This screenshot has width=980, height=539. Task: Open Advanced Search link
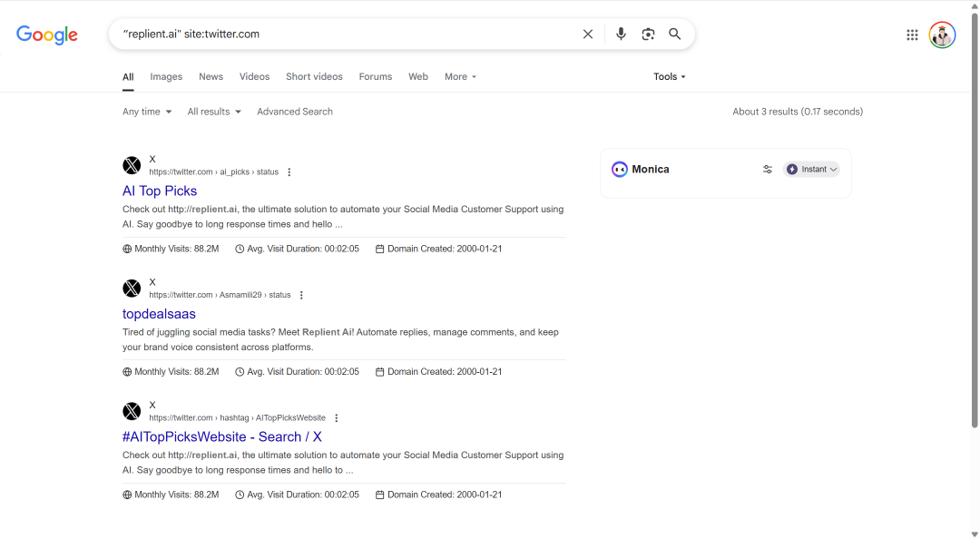tap(295, 112)
